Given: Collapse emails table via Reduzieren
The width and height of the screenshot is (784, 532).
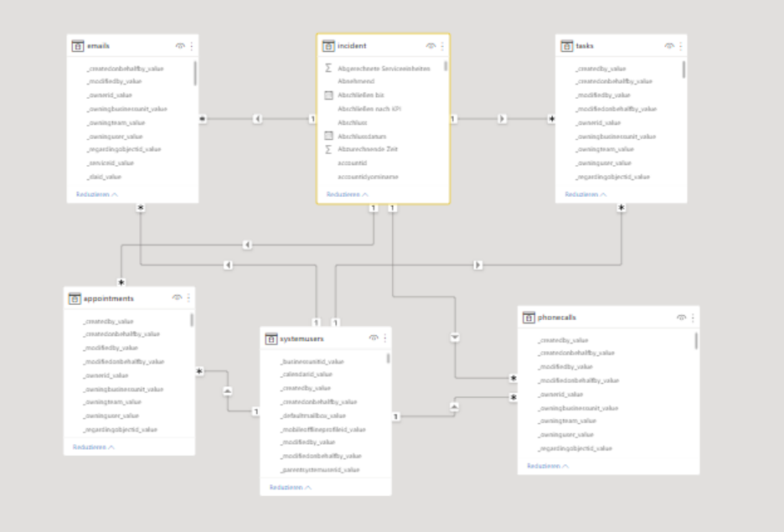Looking at the screenshot, I should (97, 194).
